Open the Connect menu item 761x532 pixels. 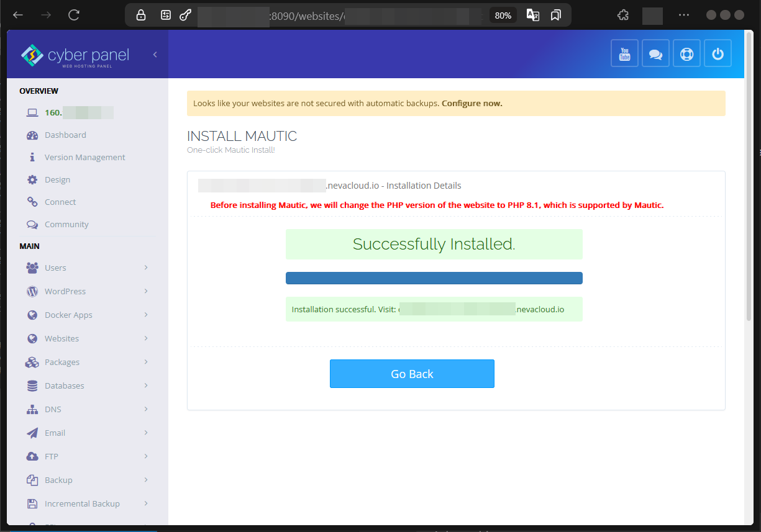[x=60, y=202]
